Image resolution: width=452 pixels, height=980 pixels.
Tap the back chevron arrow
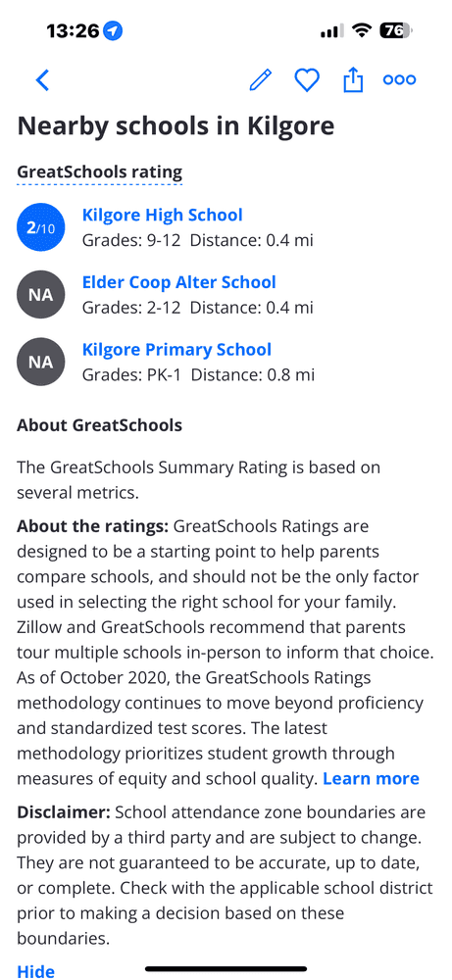(x=42, y=80)
